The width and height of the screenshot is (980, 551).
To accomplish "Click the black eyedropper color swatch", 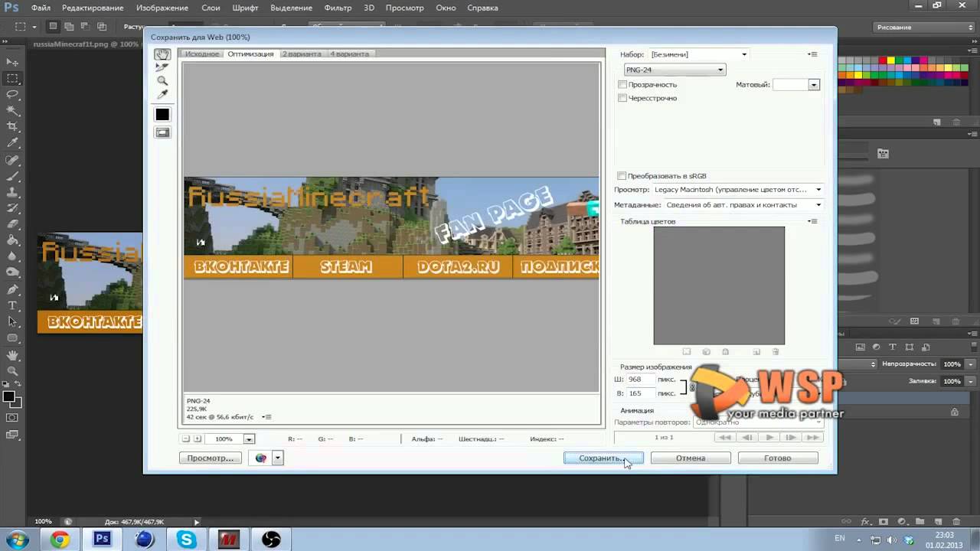I will (x=162, y=114).
